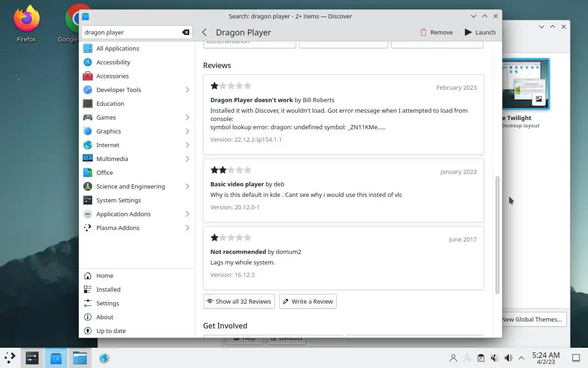Open Discover Settings page
Screen dimensions: 588x368
[137, 303]
